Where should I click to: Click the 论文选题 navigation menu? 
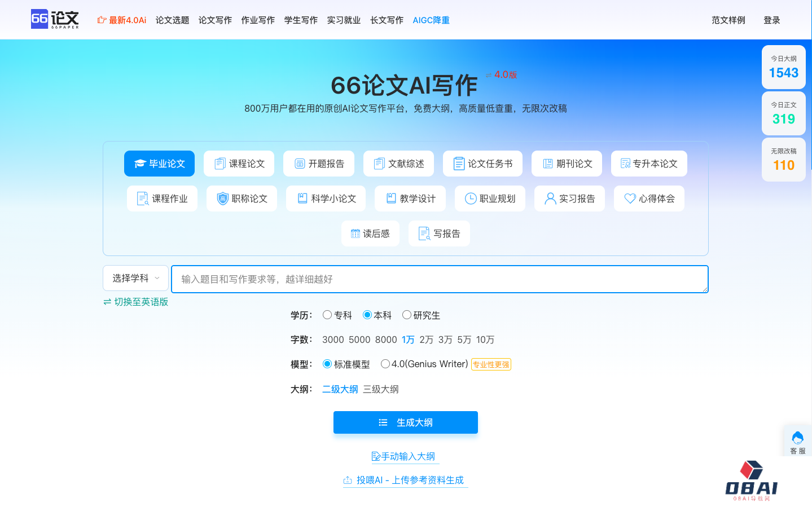[172, 20]
